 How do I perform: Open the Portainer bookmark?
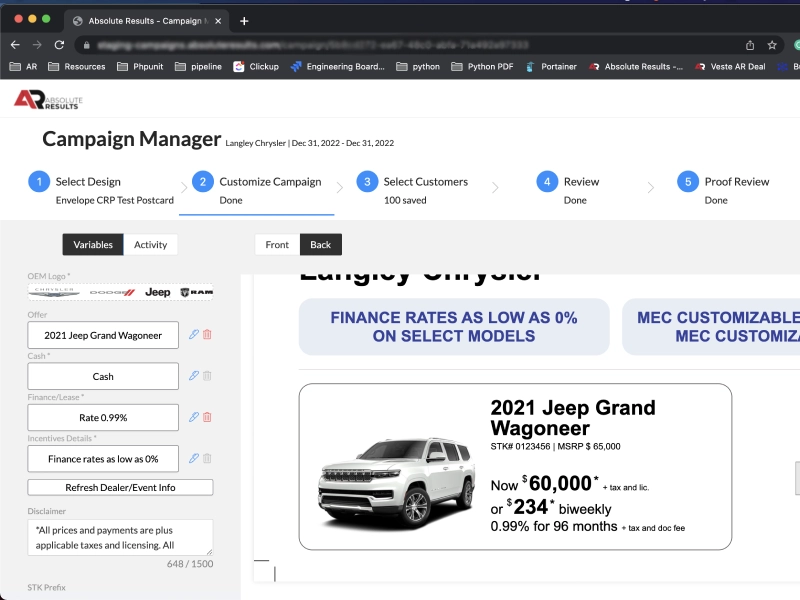point(551,66)
